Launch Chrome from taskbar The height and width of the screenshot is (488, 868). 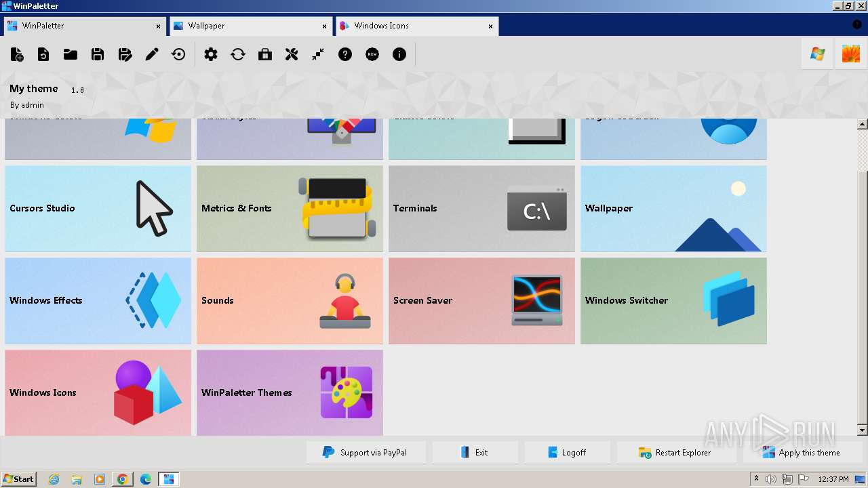[123, 479]
